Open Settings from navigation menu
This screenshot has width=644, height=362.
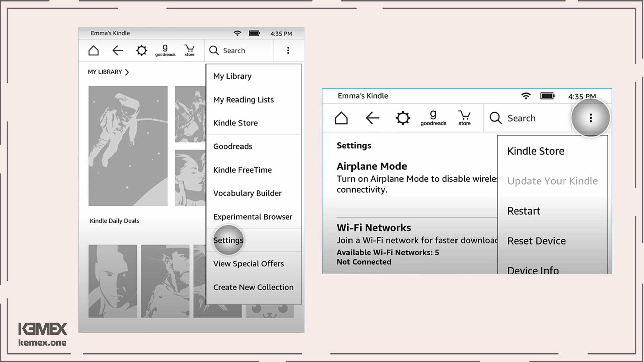click(x=228, y=240)
